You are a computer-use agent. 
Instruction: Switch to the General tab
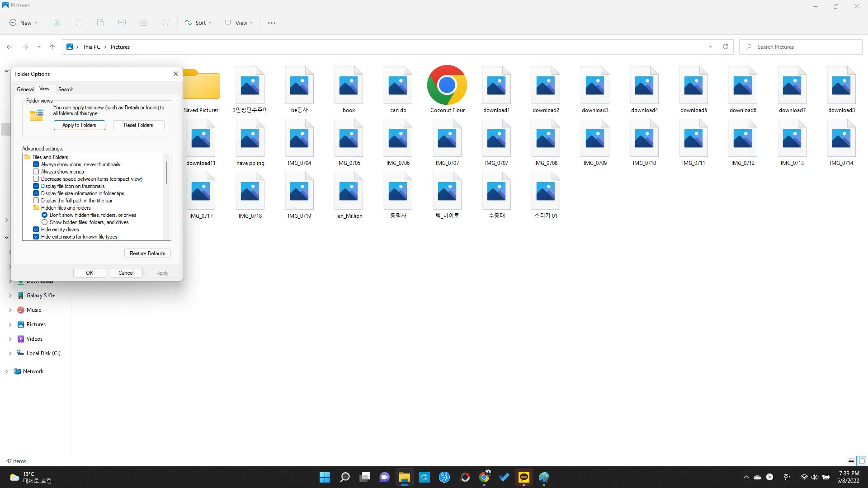(x=25, y=89)
